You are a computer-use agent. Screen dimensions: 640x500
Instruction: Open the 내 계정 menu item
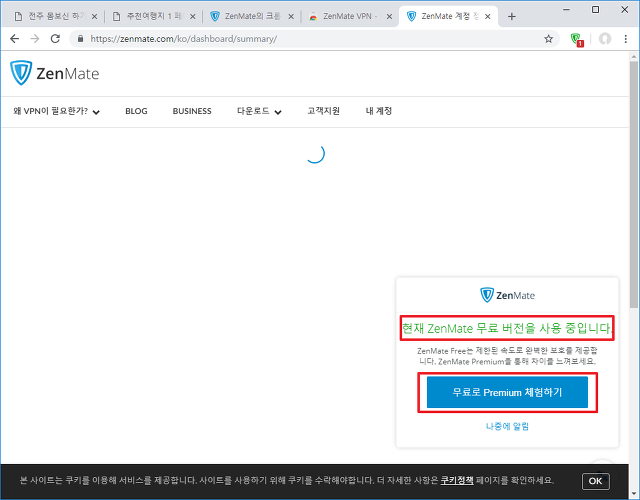point(379,111)
